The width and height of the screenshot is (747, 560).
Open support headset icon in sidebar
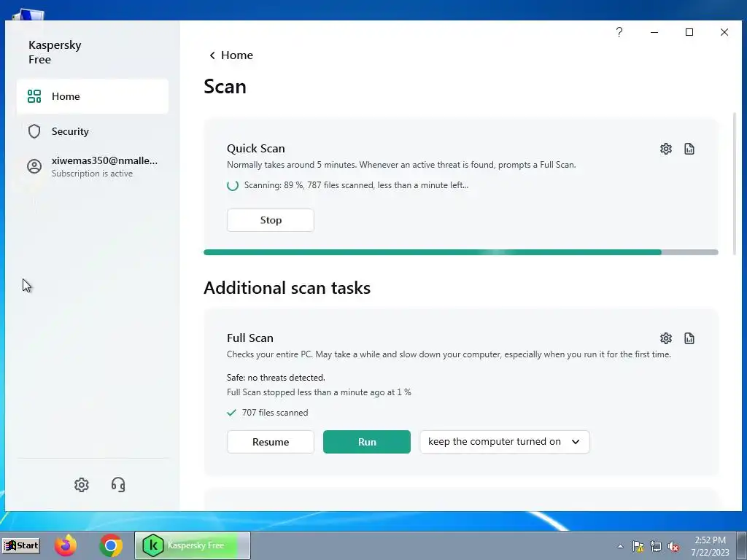pyautogui.click(x=118, y=485)
